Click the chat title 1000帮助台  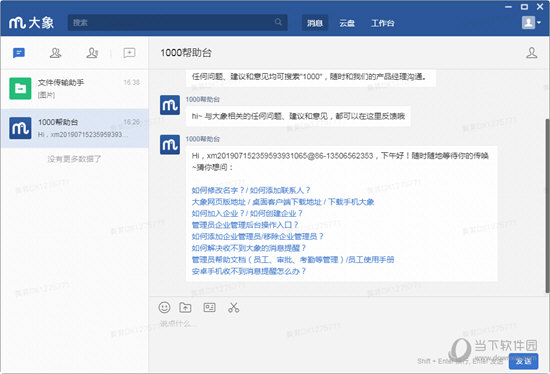(186, 53)
